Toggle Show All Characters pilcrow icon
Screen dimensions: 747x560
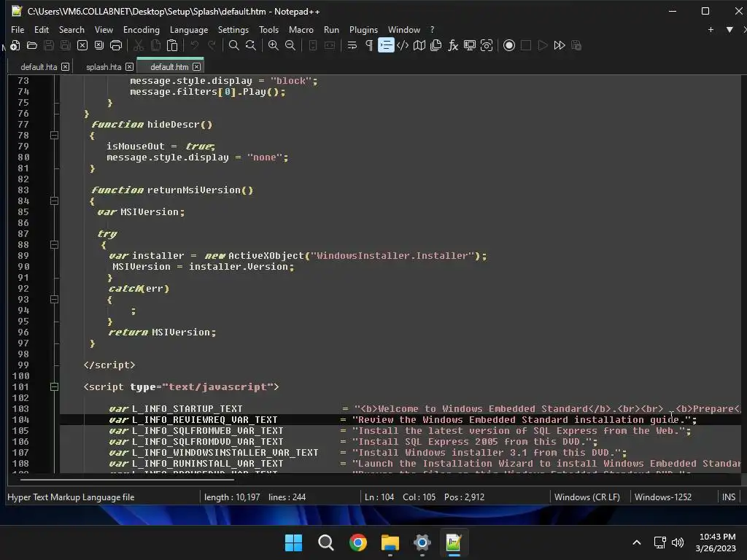[x=368, y=45]
